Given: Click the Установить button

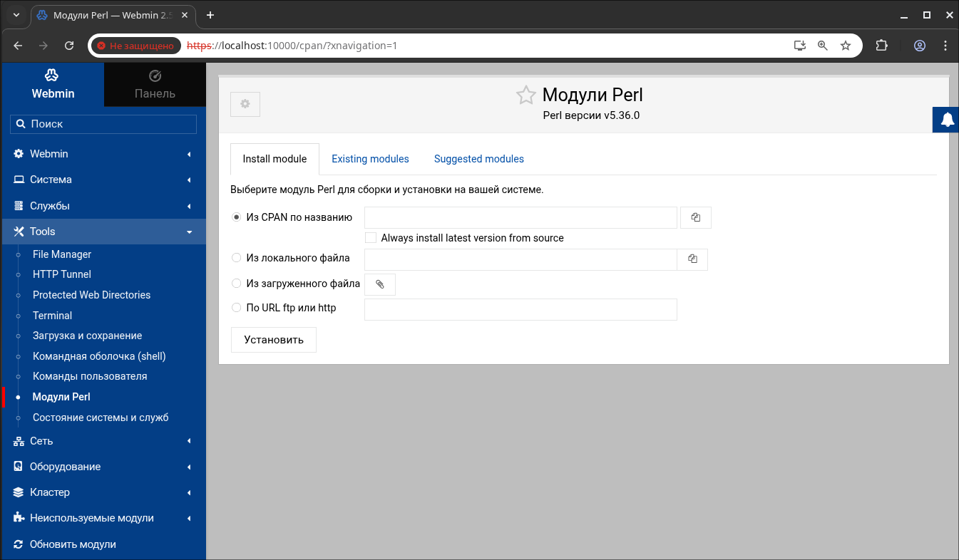Looking at the screenshot, I should coord(274,340).
